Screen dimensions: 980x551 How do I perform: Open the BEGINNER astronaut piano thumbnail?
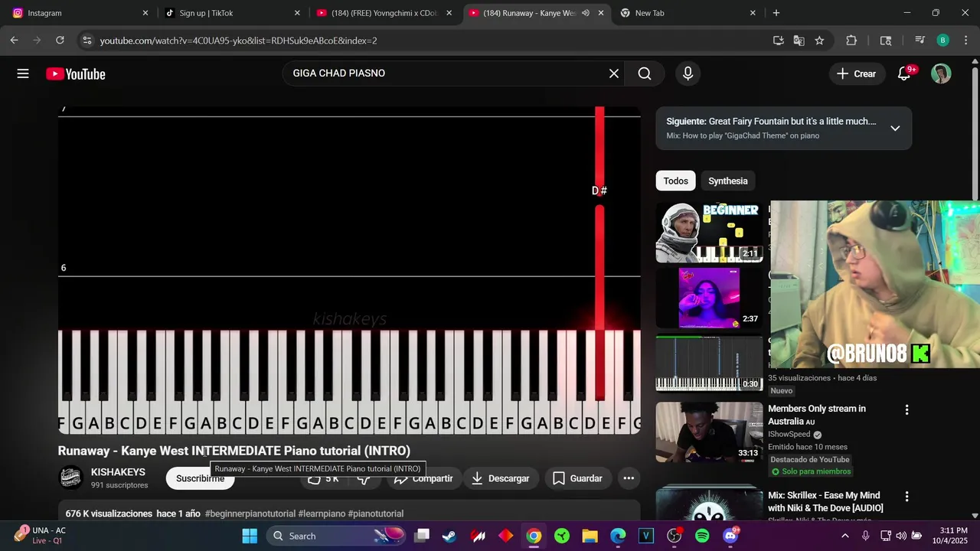709,232
